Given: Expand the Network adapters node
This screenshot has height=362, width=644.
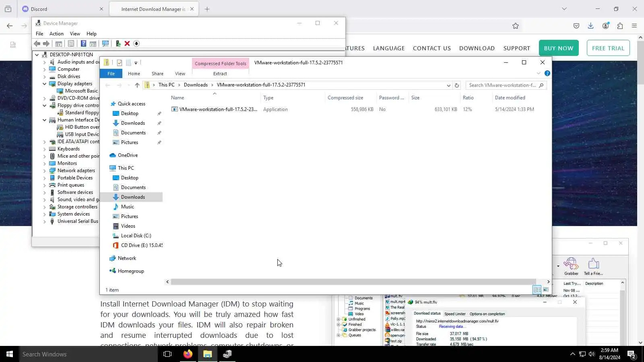Looking at the screenshot, I should (x=44, y=171).
